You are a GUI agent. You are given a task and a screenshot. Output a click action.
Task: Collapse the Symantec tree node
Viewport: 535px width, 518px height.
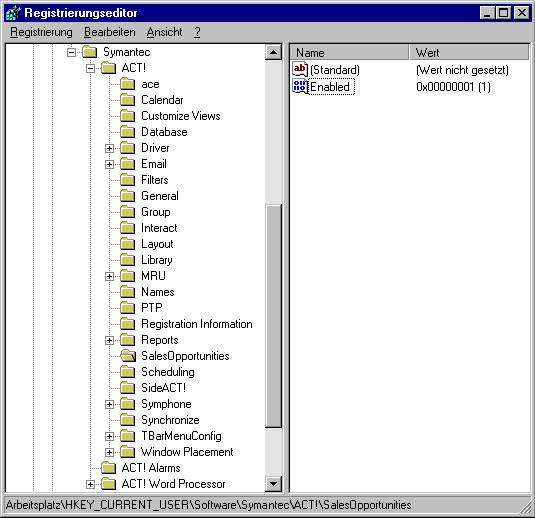71,53
